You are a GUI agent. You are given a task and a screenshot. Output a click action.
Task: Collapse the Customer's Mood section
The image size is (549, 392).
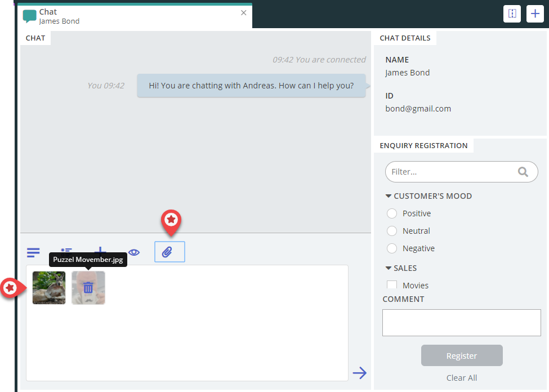[389, 196]
